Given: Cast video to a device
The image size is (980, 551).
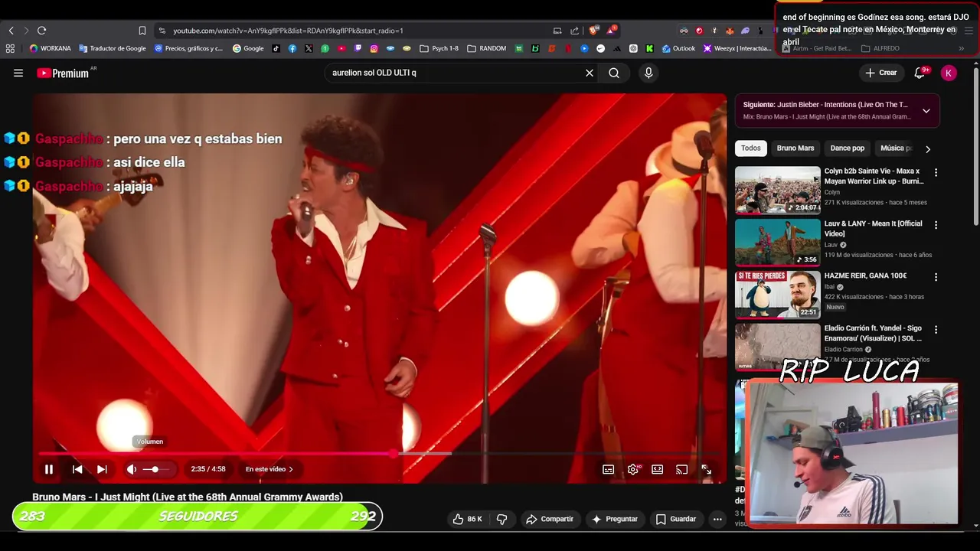Looking at the screenshot, I should pyautogui.click(x=681, y=469).
